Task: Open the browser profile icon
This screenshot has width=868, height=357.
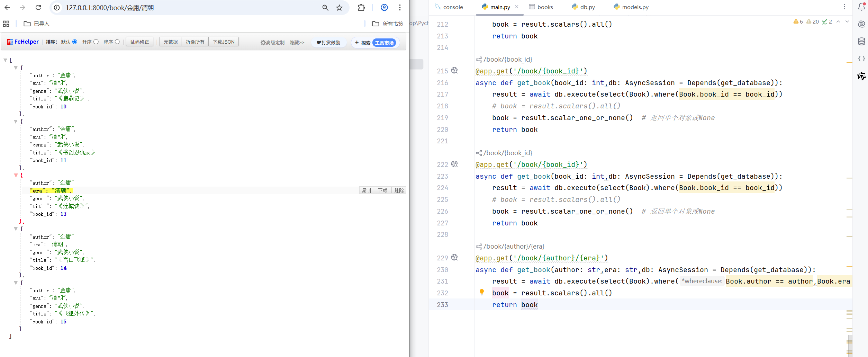Action: pos(384,8)
